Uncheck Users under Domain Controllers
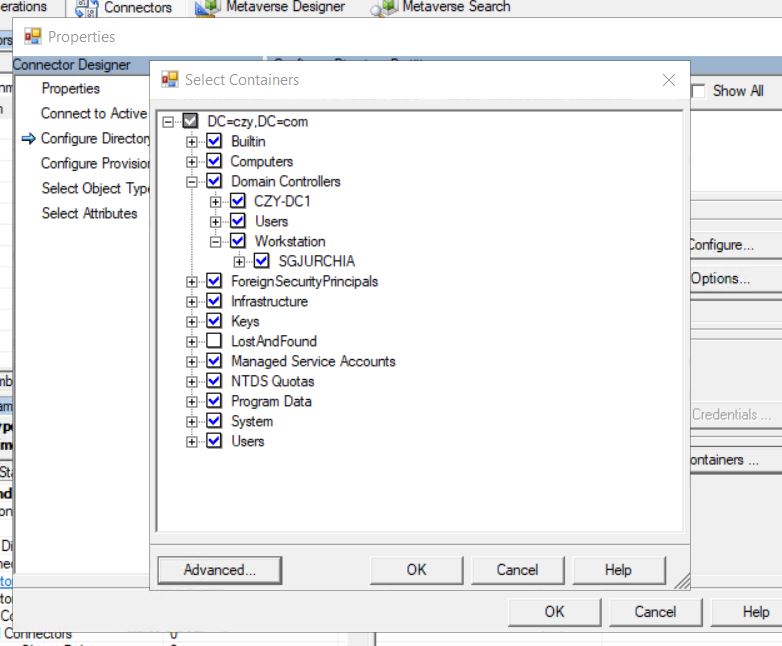 [238, 220]
